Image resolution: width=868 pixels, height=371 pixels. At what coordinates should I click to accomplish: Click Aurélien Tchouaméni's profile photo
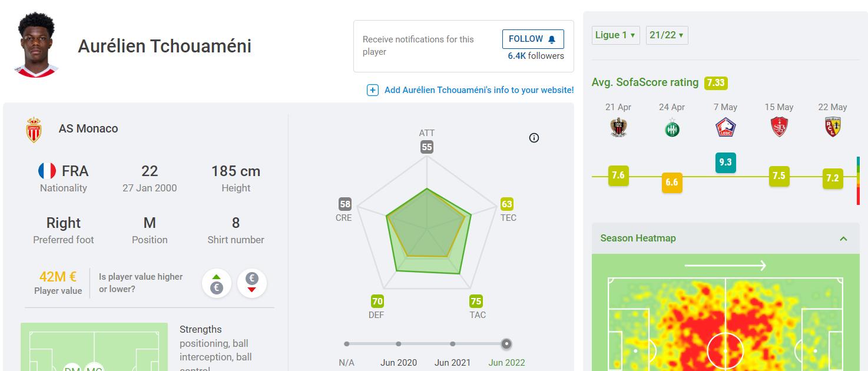pyautogui.click(x=37, y=45)
